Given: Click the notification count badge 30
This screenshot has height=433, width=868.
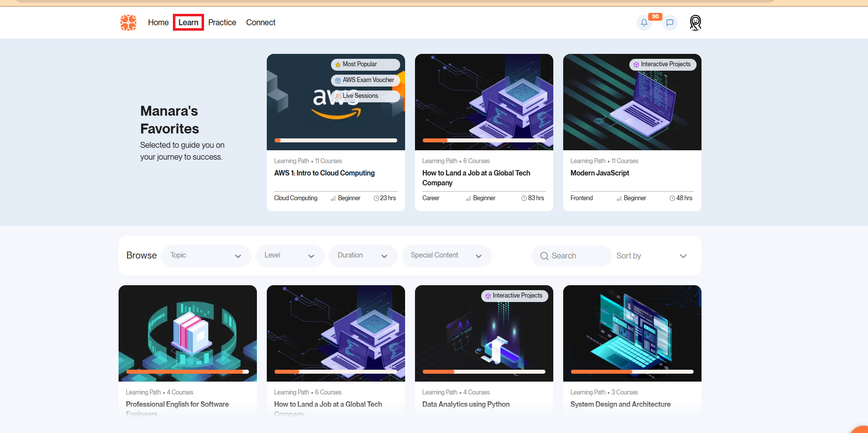Looking at the screenshot, I should click(x=655, y=16).
